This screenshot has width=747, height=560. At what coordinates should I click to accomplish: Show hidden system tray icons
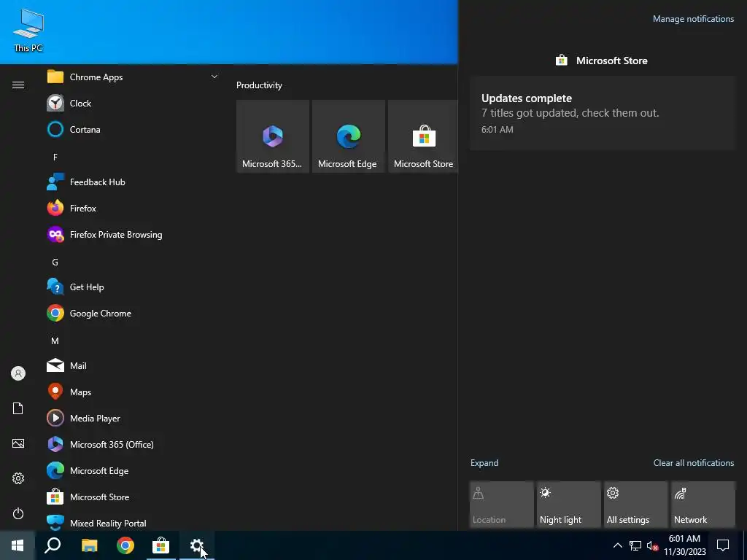click(x=617, y=545)
